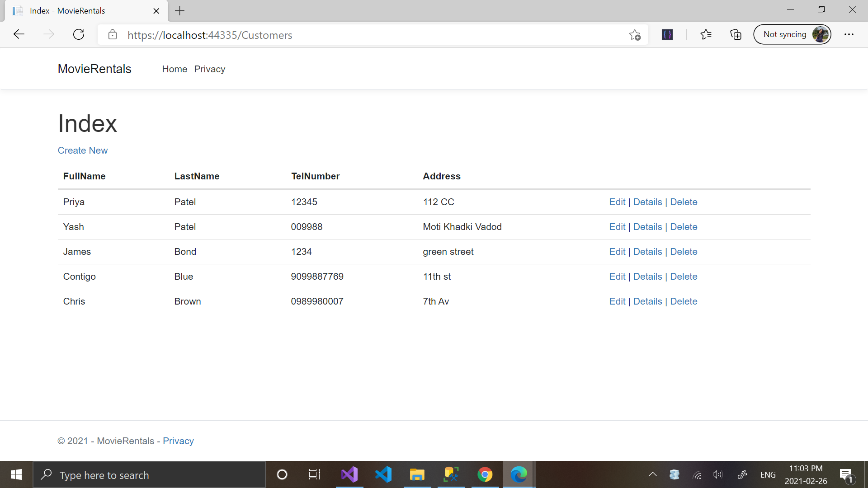
Task: Go to Home in navbar
Action: point(175,69)
